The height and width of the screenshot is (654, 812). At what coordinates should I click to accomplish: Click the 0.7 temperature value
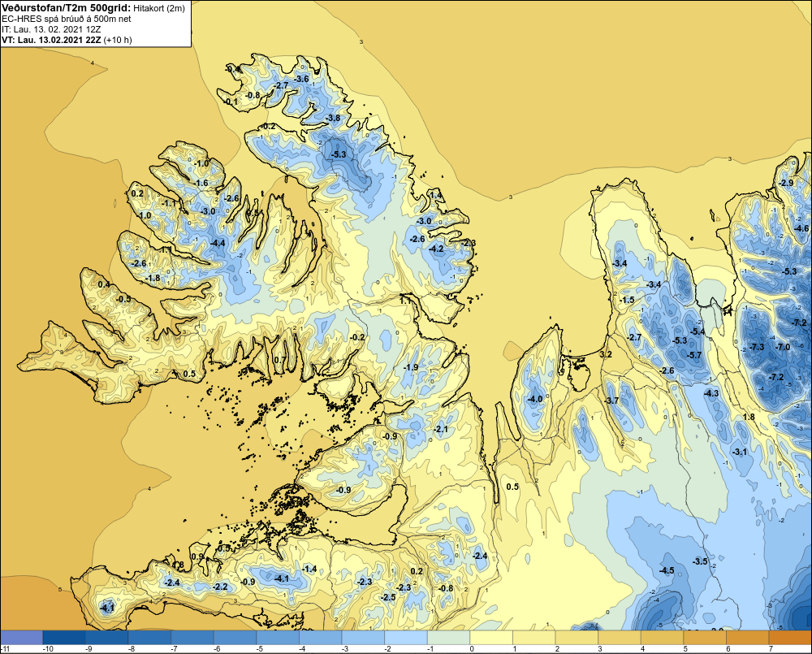(279, 360)
